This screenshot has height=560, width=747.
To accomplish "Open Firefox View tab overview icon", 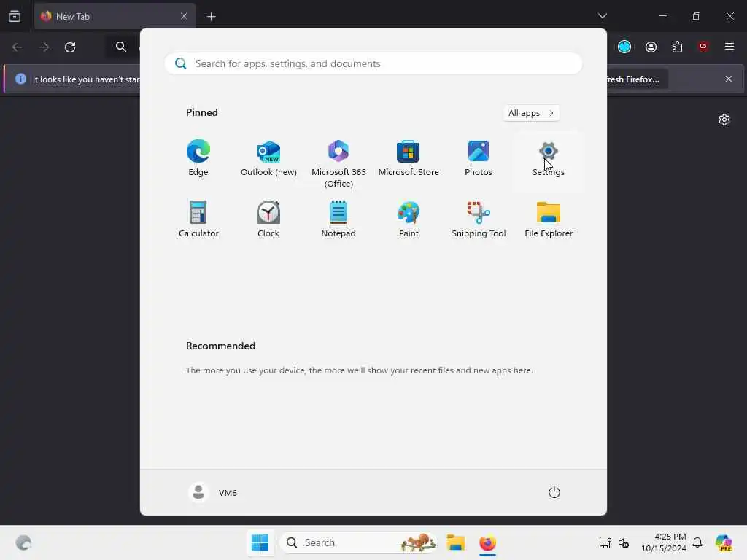I will [15, 16].
